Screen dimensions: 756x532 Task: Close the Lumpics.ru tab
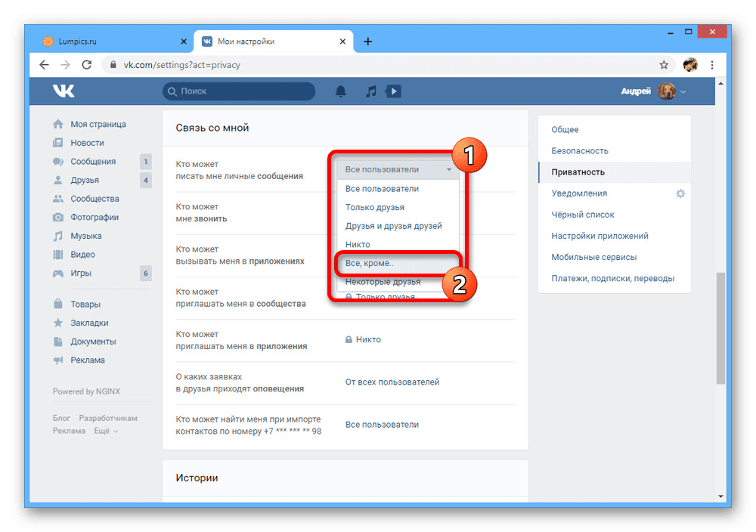pyautogui.click(x=184, y=42)
